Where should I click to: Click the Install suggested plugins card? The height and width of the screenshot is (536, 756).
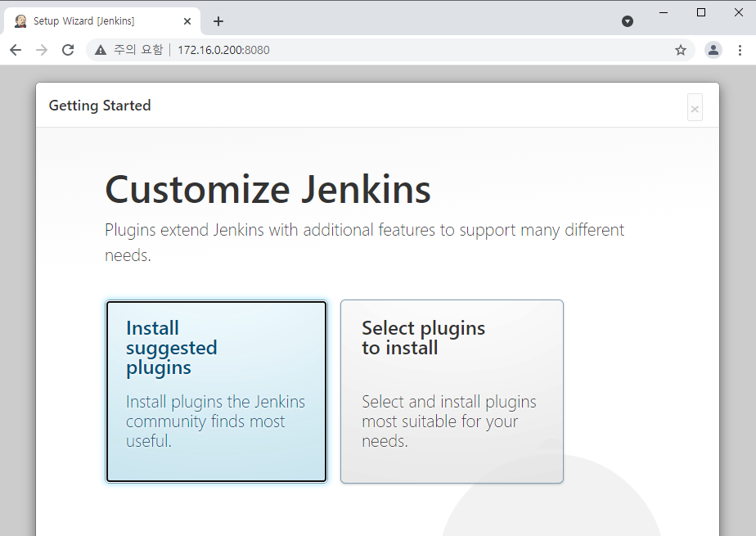point(217,391)
